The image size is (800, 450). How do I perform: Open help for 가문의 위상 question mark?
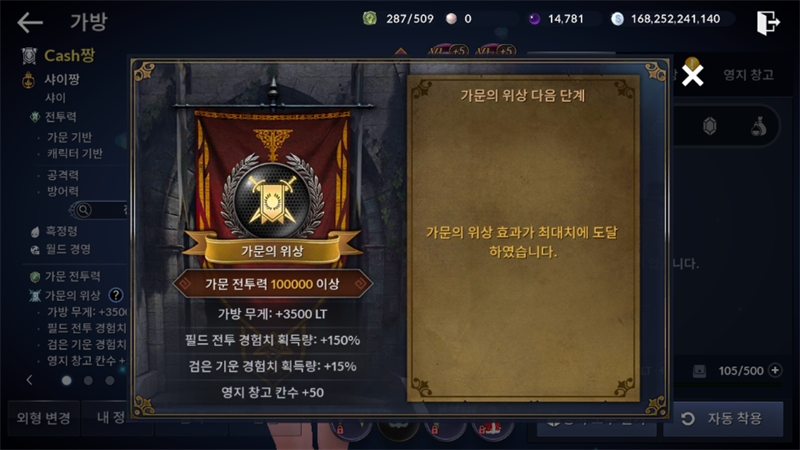[116, 295]
